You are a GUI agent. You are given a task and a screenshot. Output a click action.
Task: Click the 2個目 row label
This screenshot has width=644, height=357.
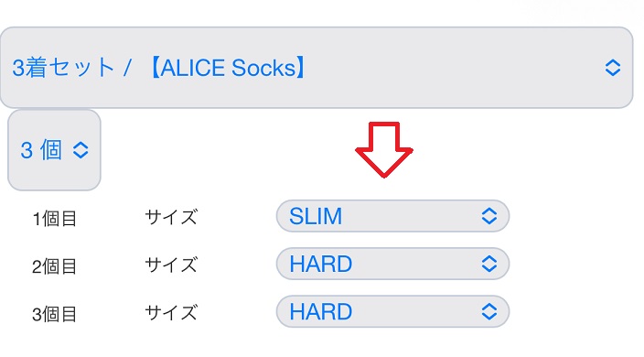54,266
